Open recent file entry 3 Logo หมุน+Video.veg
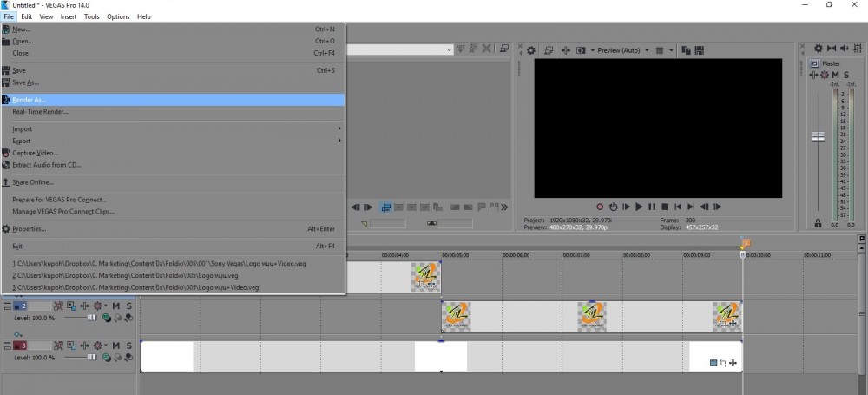The height and width of the screenshot is (395, 868). click(173, 287)
